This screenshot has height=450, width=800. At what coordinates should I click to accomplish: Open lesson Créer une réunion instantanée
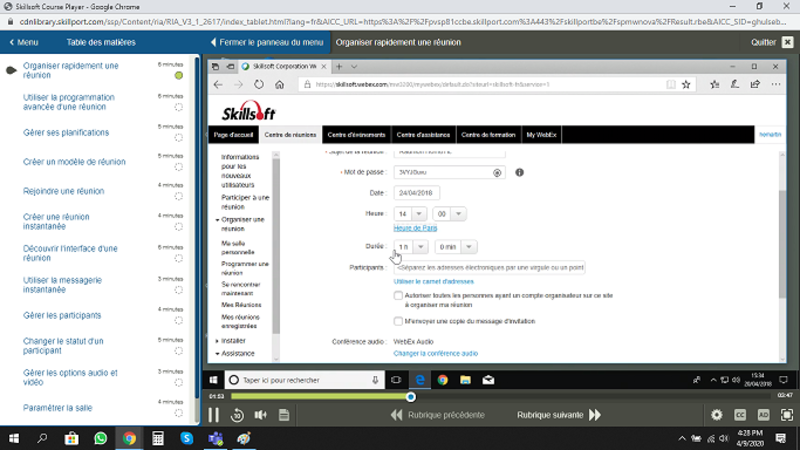tap(56, 221)
